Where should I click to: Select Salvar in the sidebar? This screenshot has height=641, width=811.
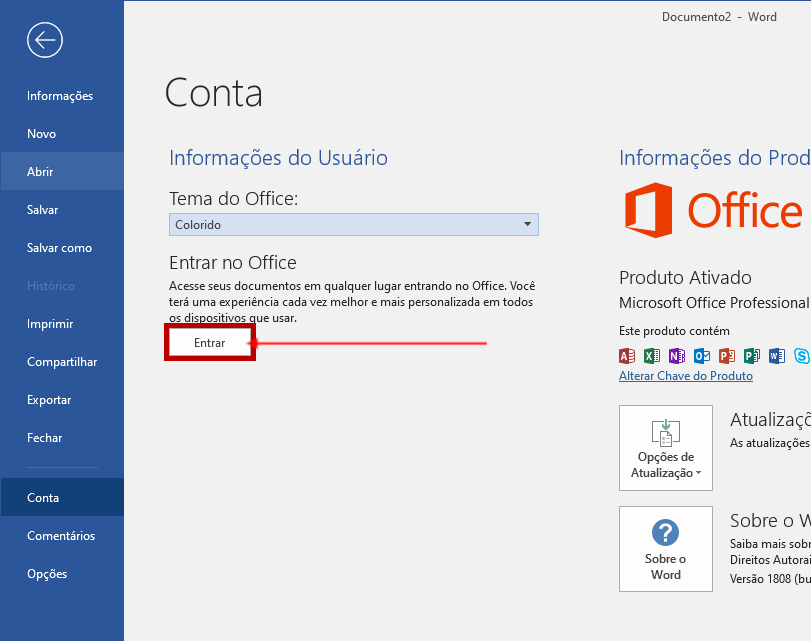[x=62, y=210]
